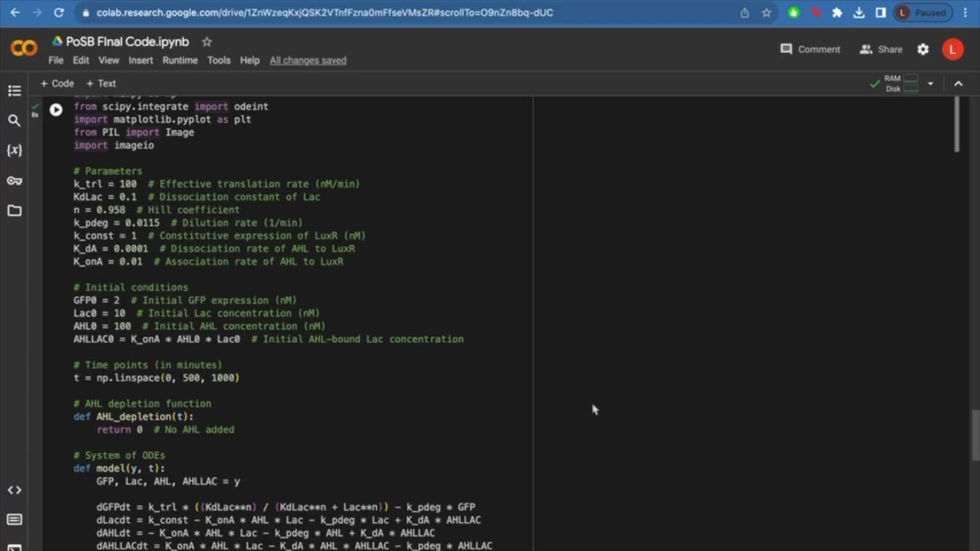
Task: Add a new code cell with + Code
Action: click(57, 83)
